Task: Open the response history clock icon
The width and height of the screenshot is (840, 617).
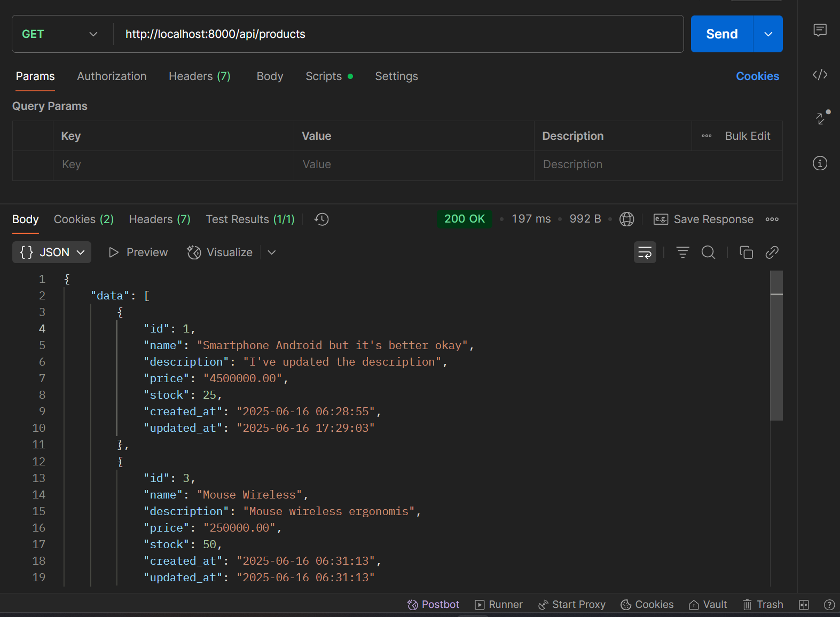Action: click(x=321, y=219)
